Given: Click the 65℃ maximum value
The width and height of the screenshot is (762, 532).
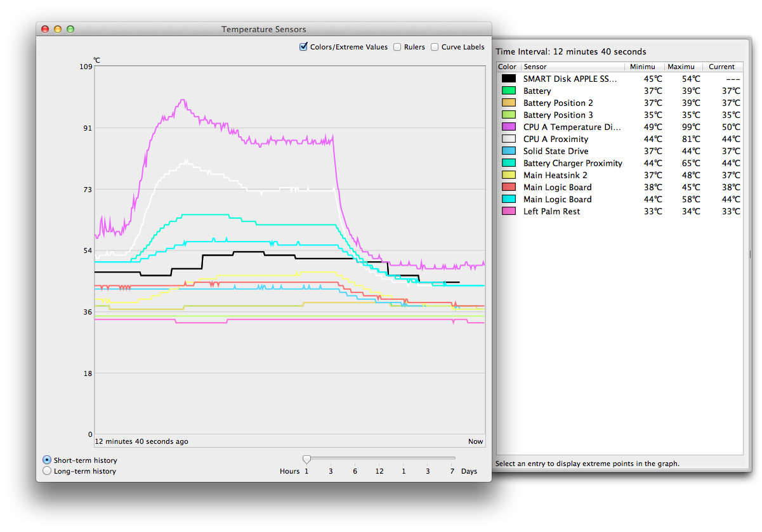Looking at the screenshot, I should pyautogui.click(x=692, y=163).
